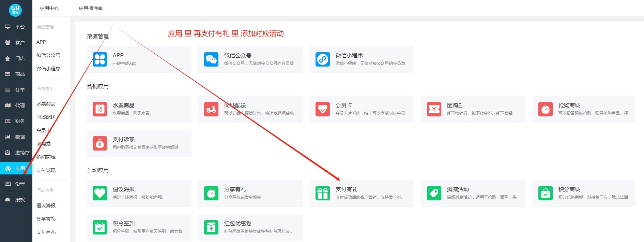Click the 授权 cloud icon in sidebar
The height and width of the screenshot is (242, 644).
(x=7, y=200)
